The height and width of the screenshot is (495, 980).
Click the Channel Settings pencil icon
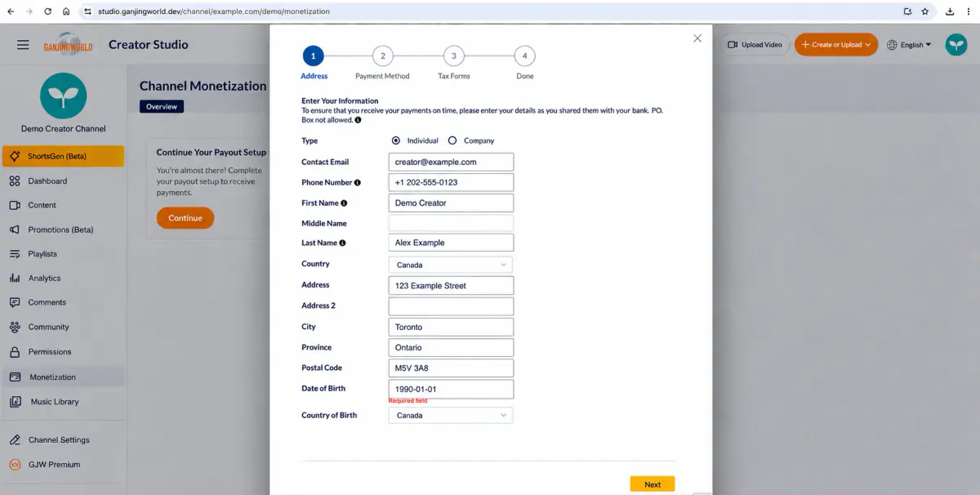[x=15, y=439]
